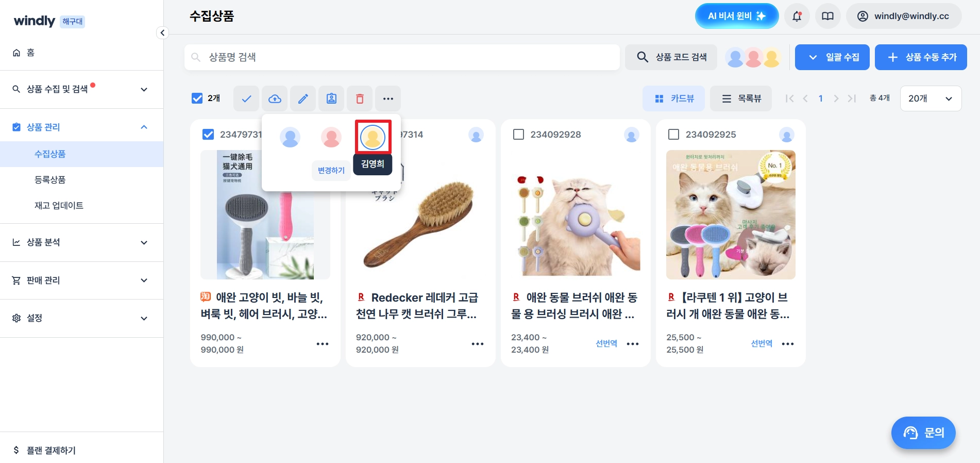This screenshot has width=980, height=463.
Task: Open product title 애완 고양이 빗, 바늘 빗
Action: click(264, 306)
